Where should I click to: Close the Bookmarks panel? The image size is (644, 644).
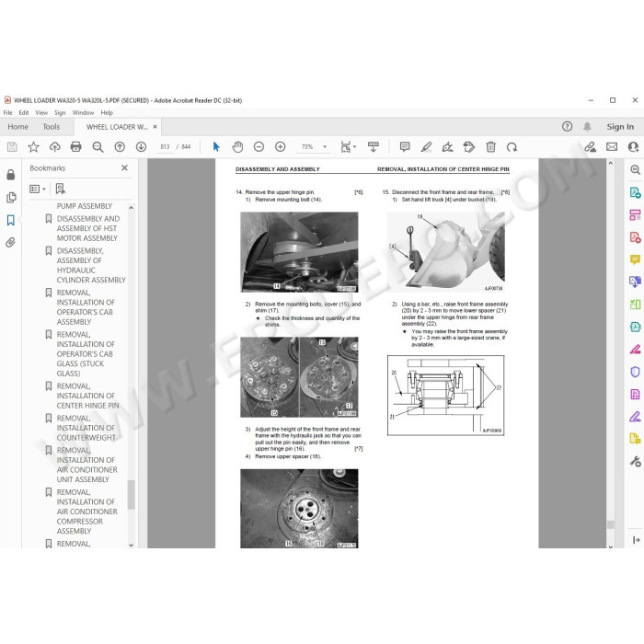pyautogui.click(x=124, y=167)
